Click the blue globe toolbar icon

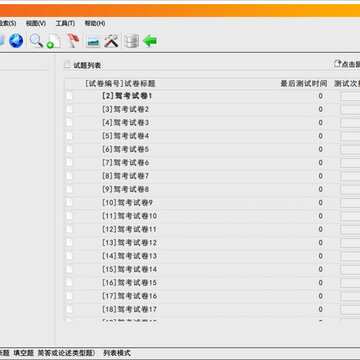click(16, 41)
